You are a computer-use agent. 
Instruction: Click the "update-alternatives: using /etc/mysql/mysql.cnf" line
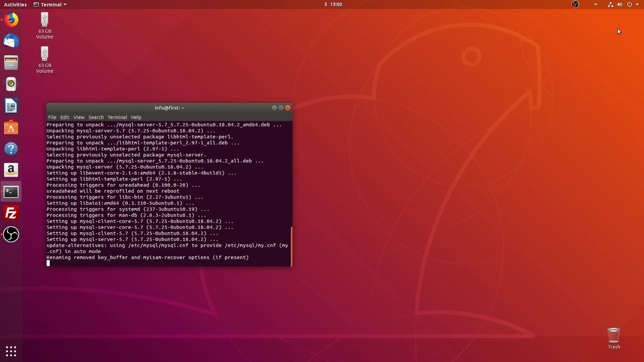[167, 248]
